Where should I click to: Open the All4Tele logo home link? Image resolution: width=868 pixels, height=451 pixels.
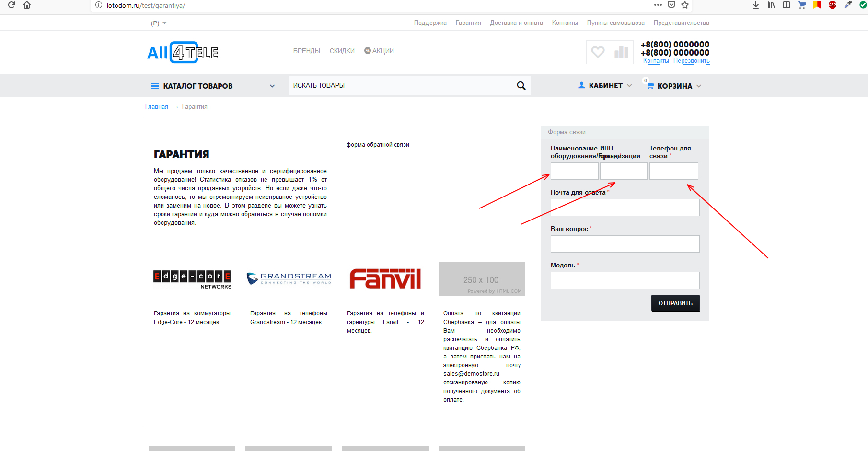coord(183,52)
